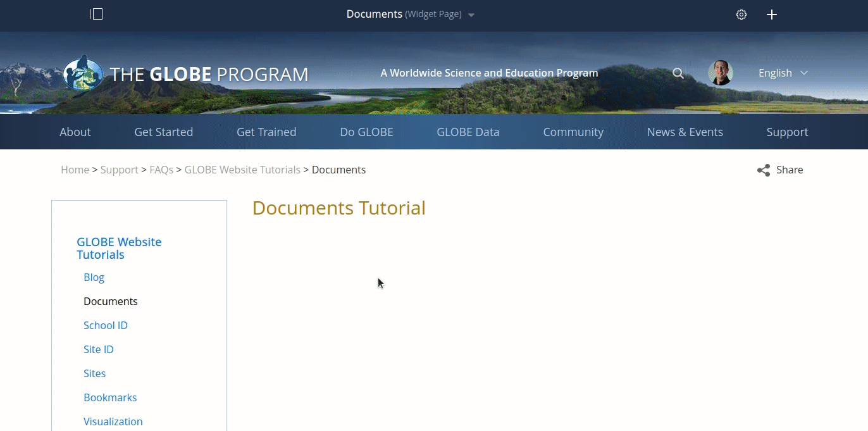The height and width of the screenshot is (431, 868).
Task: Open the News & Events menu
Action: click(685, 132)
